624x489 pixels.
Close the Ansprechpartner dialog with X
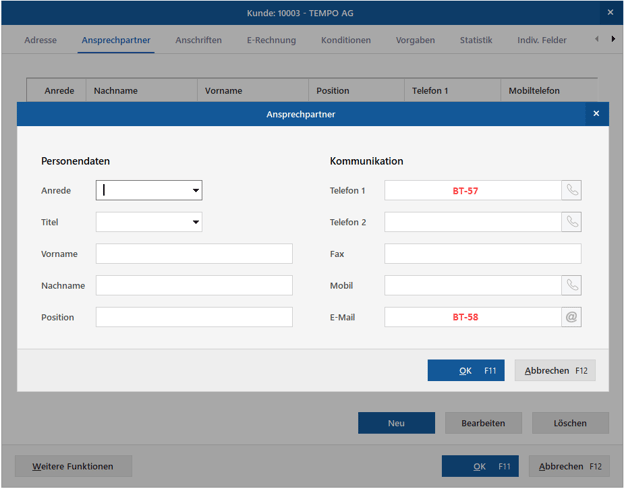point(596,114)
